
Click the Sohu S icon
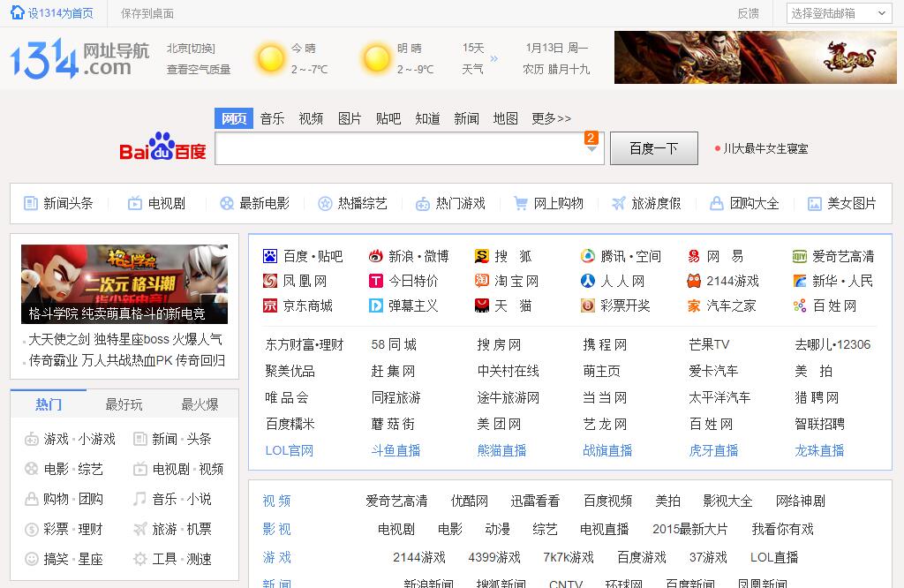481,256
